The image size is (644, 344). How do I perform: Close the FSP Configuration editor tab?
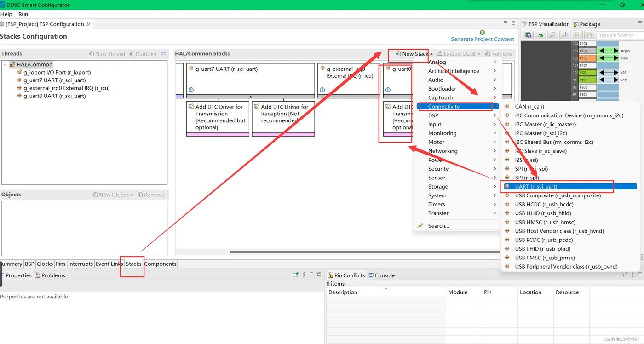tap(89, 24)
